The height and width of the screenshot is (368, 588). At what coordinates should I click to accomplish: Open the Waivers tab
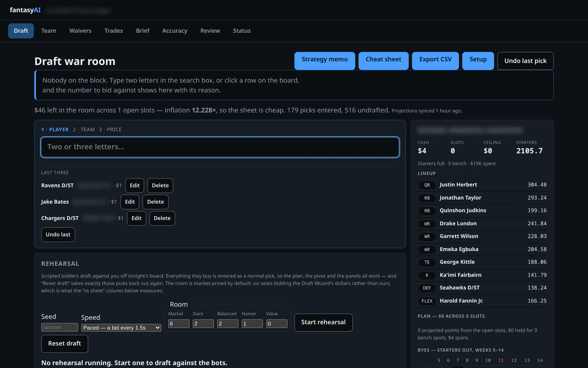click(x=80, y=31)
